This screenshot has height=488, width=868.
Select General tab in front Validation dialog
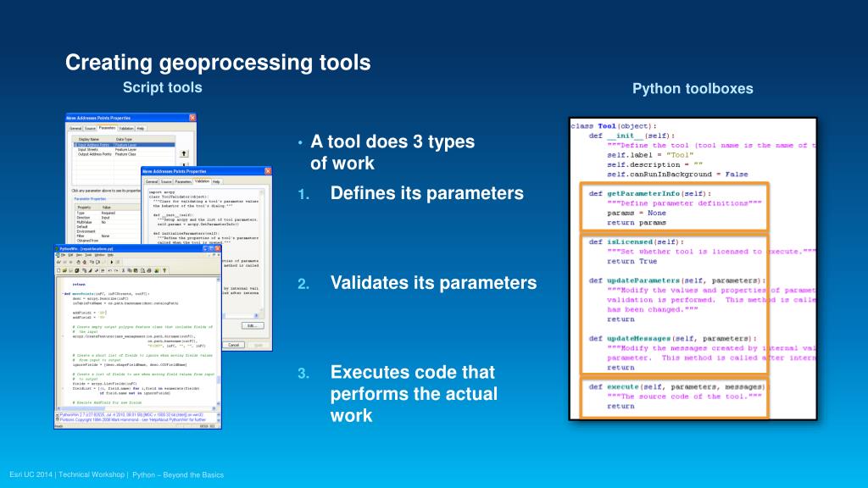[152, 181]
